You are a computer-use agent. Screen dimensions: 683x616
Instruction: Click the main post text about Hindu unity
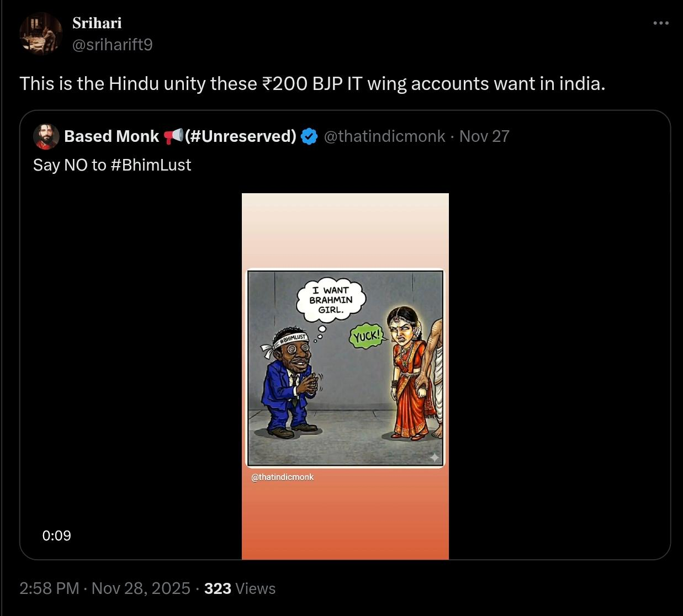click(x=313, y=83)
